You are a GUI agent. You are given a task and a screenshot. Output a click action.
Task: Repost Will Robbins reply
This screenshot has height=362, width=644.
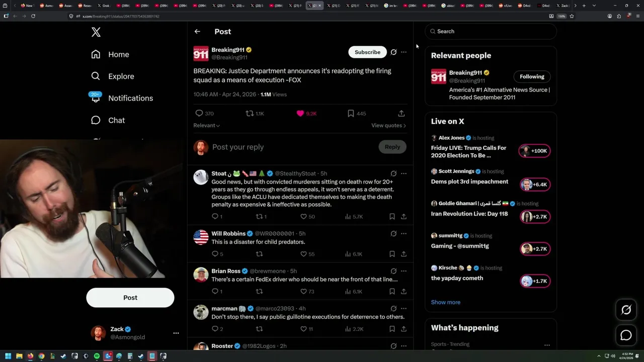pos(260,254)
